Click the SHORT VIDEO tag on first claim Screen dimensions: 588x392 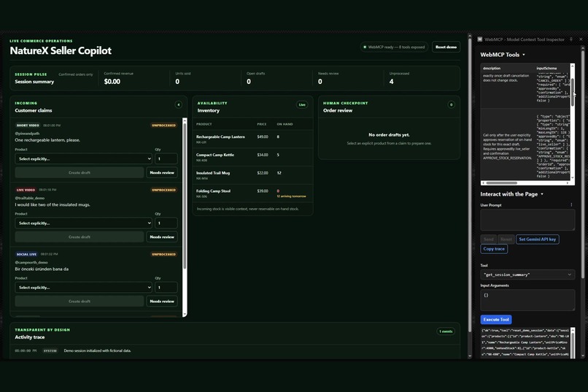(x=28, y=126)
